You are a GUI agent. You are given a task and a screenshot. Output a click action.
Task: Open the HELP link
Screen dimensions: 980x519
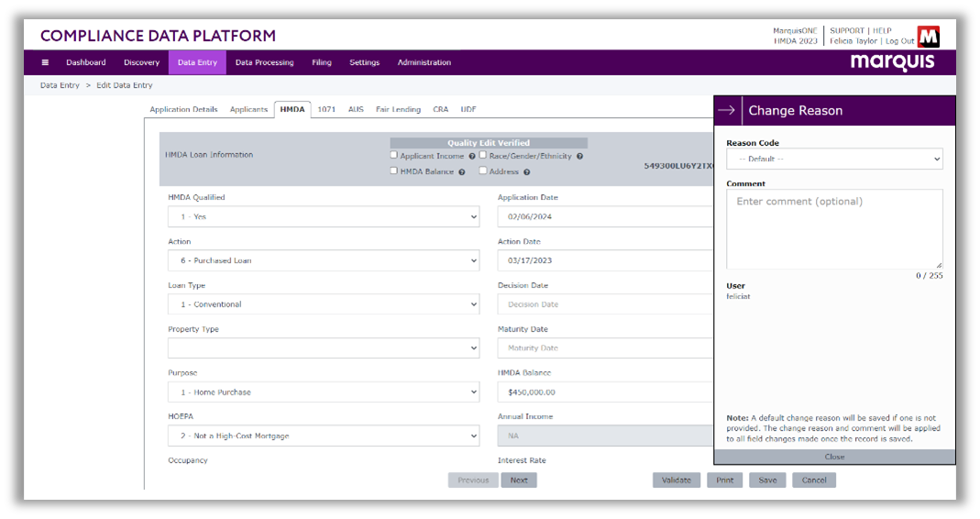882,30
